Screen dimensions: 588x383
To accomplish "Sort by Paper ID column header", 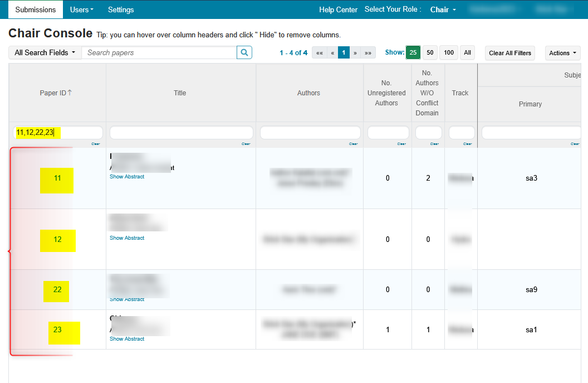I will [x=56, y=93].
